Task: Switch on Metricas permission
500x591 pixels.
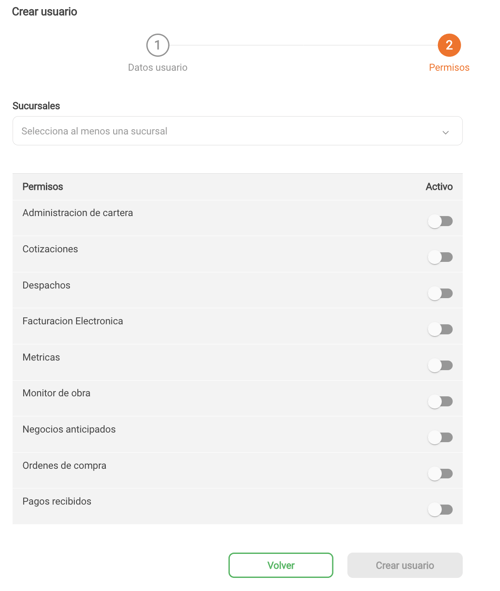Action: point(440,366)
